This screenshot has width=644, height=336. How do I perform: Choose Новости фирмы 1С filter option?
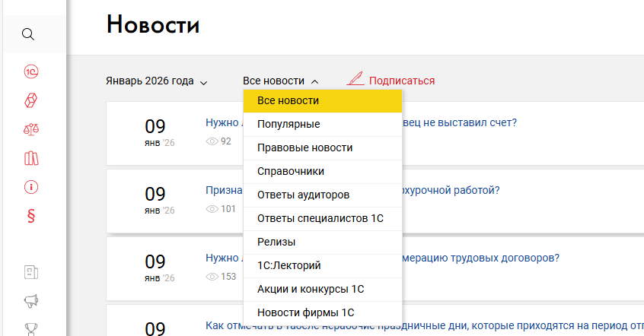[x=305, y=312]
